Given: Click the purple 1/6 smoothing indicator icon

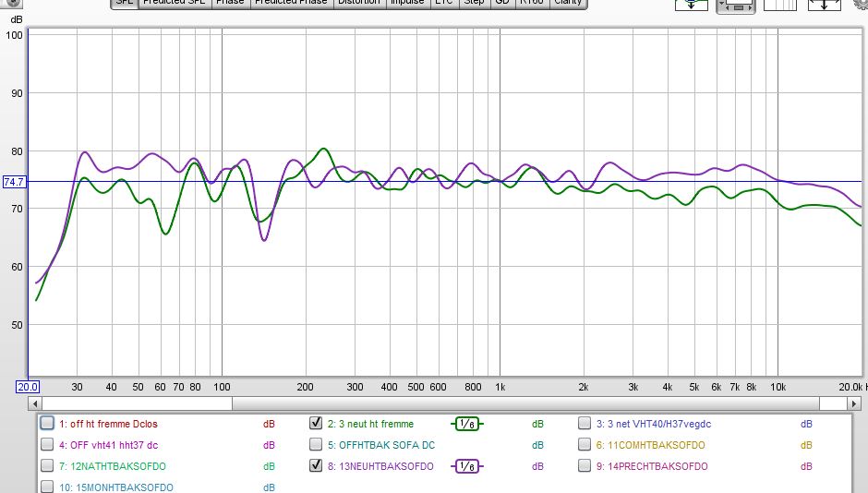Looking at the screenshot, I should 467,466.
